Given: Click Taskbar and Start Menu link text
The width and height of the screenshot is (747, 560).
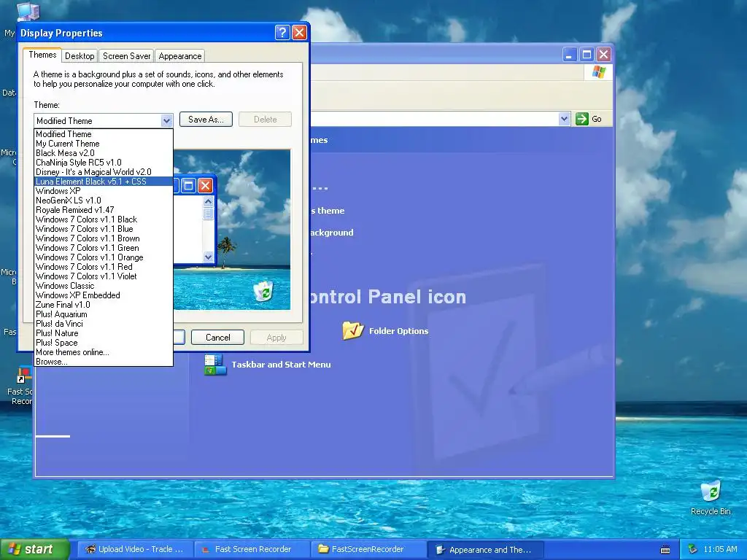Looking at the screenshot, I should coord(281,365).
